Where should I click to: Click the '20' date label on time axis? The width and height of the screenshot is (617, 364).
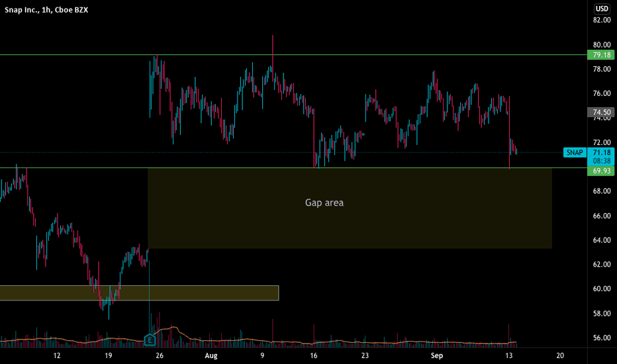pyautogui.click(x=560, y=356)
